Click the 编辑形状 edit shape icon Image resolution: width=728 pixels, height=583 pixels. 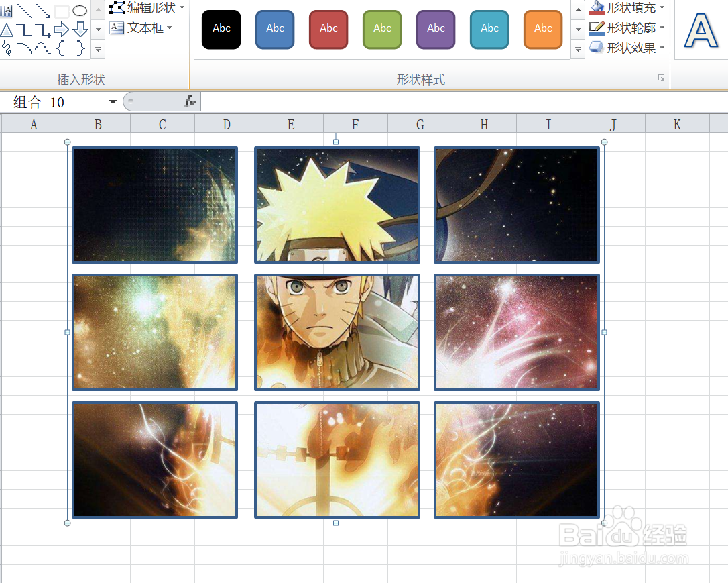(x=117, y=7)
